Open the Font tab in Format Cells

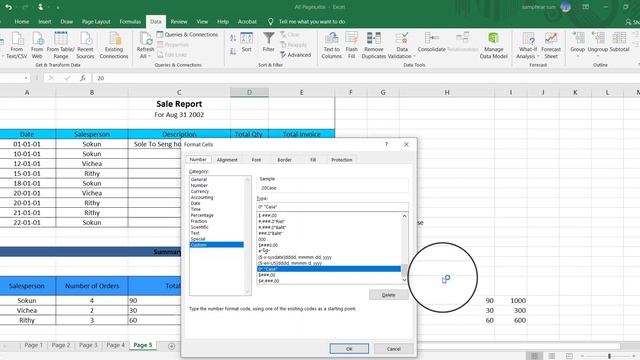click(x=256, y=160)
